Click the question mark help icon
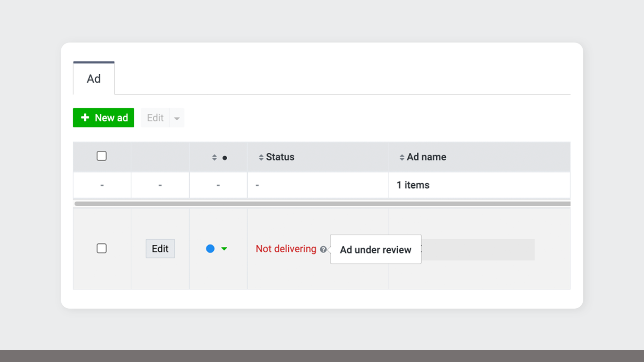 (x=323, y=249)
